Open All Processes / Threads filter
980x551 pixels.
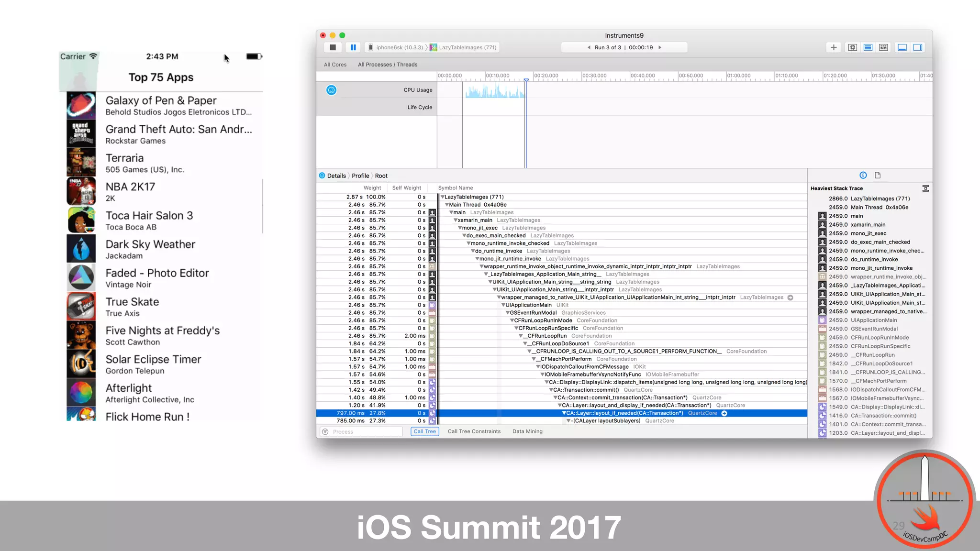point(388,65)
